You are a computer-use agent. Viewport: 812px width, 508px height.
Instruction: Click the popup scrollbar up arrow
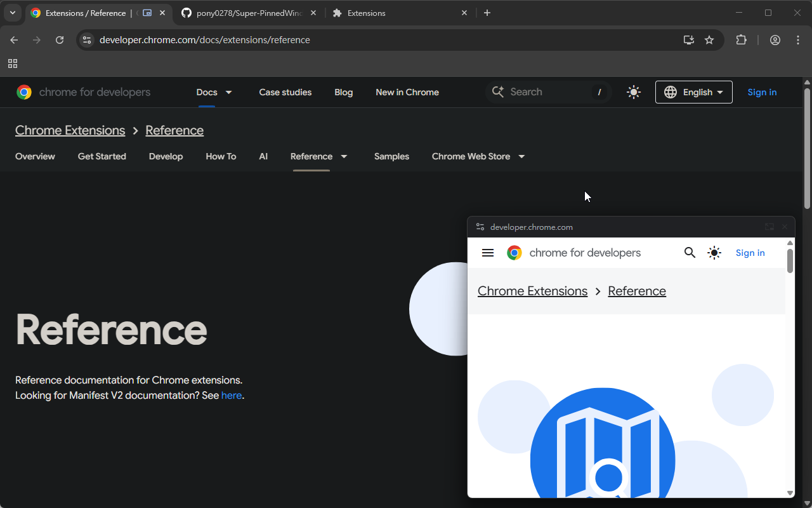click(790, 243)
